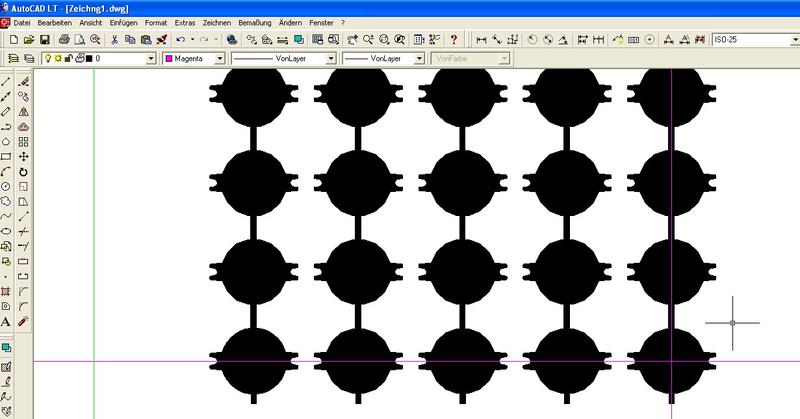Select the Trim tool
This screenshot has width=800, height=419.
[x=23, y=232]
